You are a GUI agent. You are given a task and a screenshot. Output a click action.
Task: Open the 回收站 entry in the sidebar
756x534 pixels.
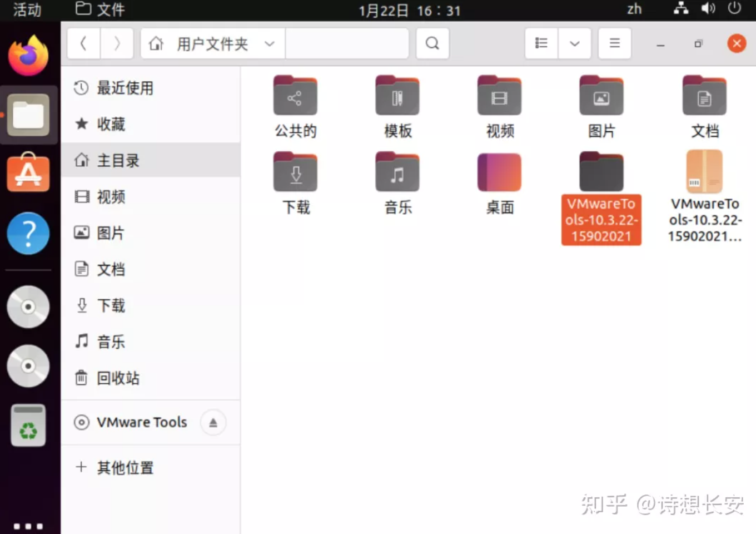tap(117, 378)
